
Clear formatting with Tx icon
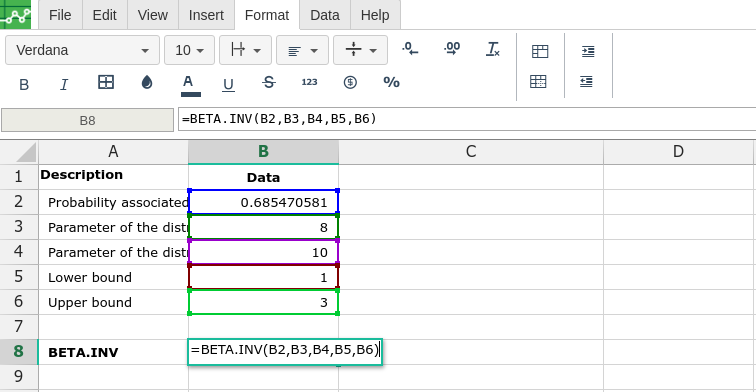[x=493, y=49]
